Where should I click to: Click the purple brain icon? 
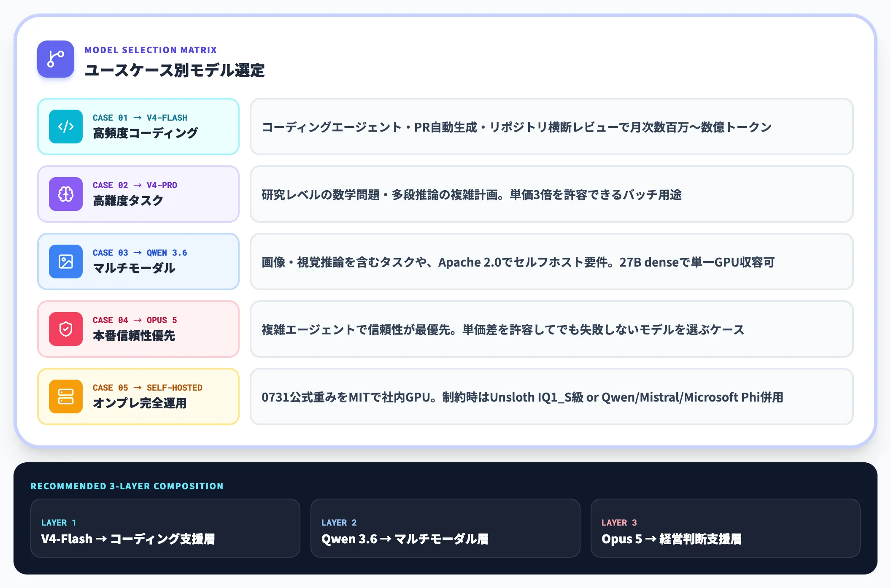coord(66,194)
